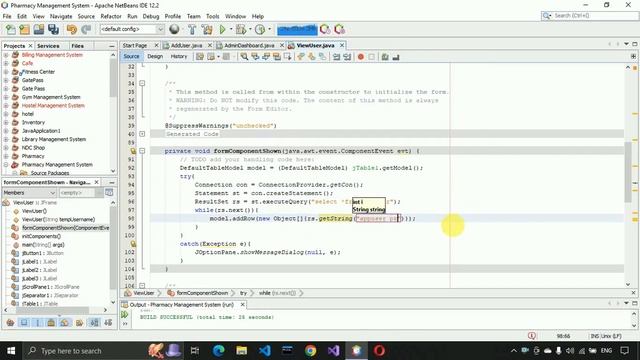Toggle the Show Inner Classes navigator filter
The height and width of the screenshot is (360, 640).
[x=64, y=323]
